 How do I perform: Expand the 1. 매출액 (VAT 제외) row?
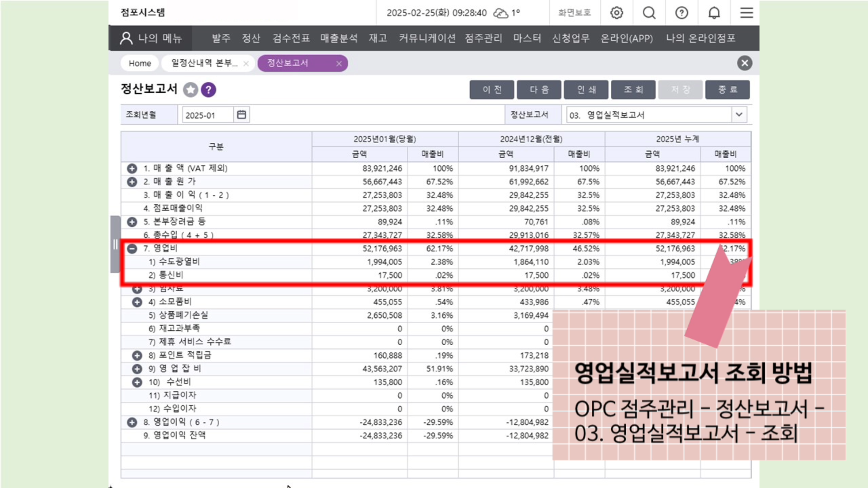coord(132,169)
